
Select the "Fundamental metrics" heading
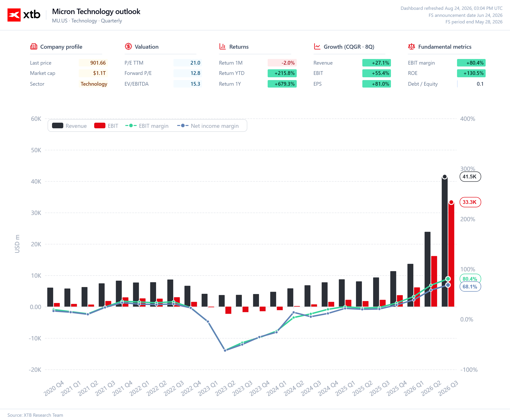[x=445, y=47]
